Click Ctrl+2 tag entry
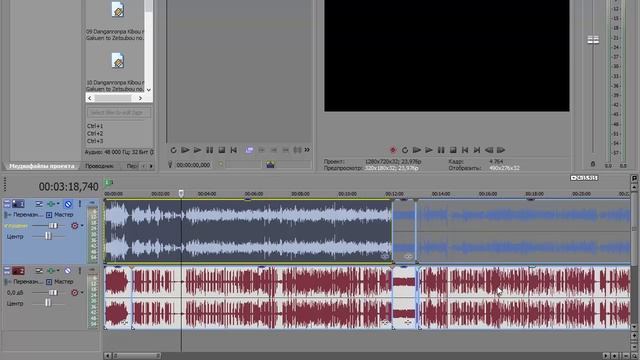The width and height of the screenshot is (640, 360). click(95, 133)
